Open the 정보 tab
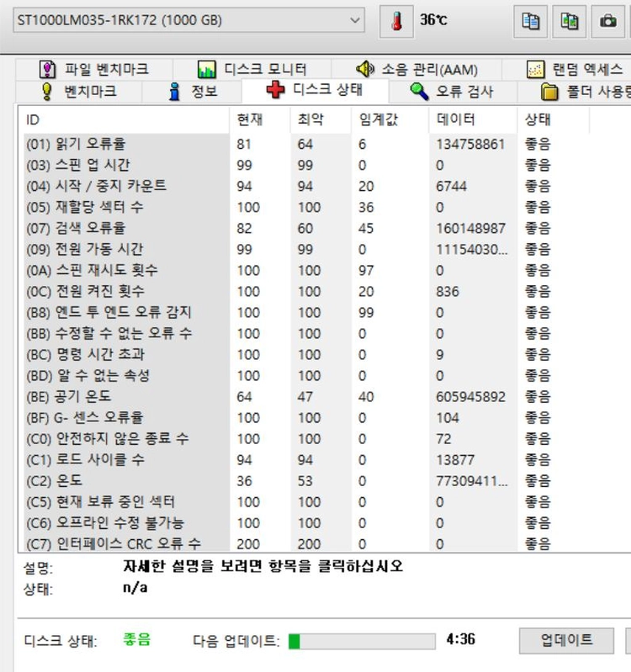 [193, 92]
